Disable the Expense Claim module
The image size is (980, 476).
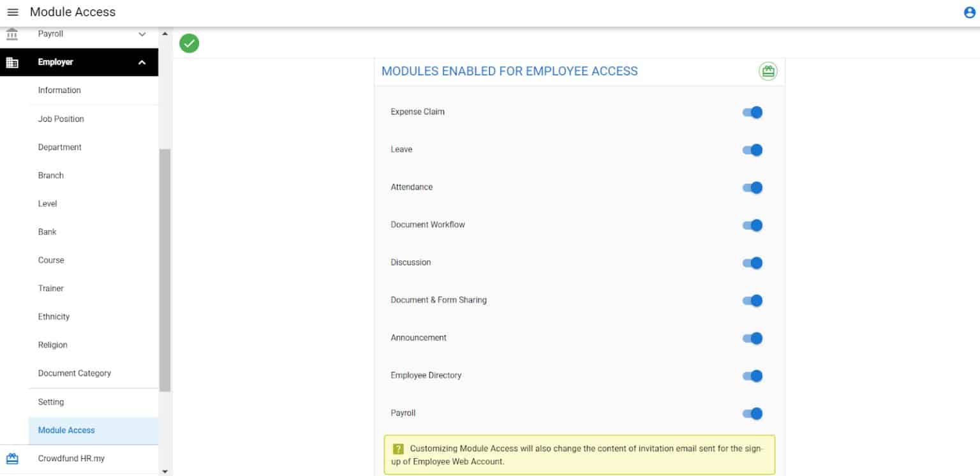click(752, 112)
